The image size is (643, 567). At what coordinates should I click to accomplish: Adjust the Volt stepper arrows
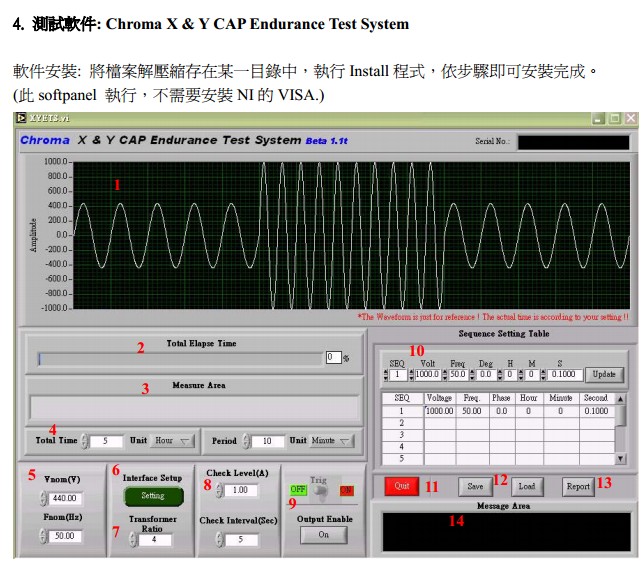411,374
